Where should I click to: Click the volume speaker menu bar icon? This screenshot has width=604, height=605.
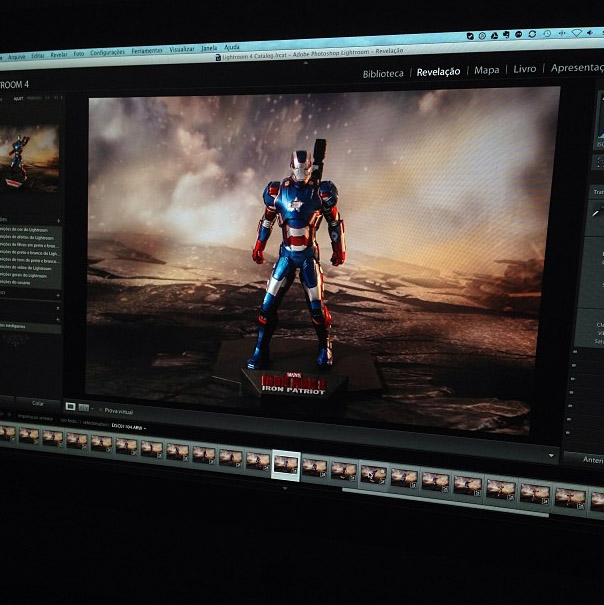[x=590, y=32]
